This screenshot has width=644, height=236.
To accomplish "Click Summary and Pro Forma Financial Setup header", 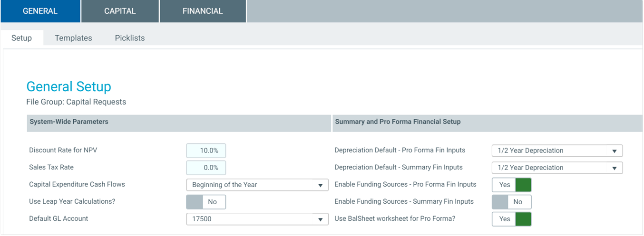I will 398,122.
